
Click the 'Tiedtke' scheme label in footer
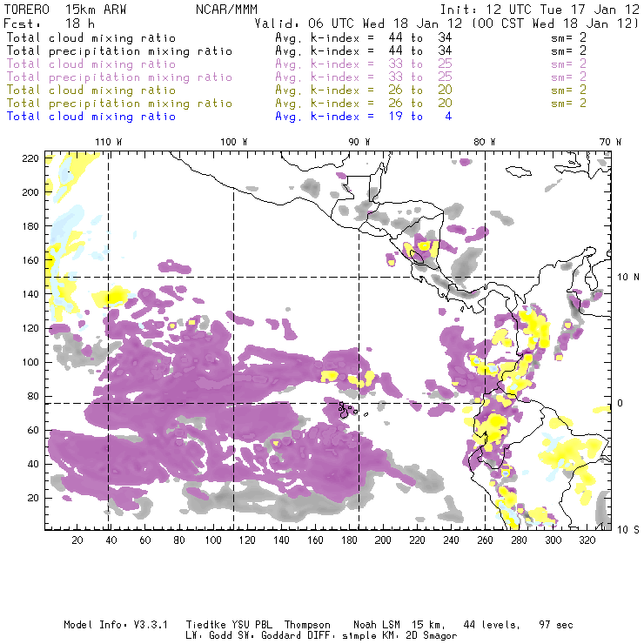point(206,625)
